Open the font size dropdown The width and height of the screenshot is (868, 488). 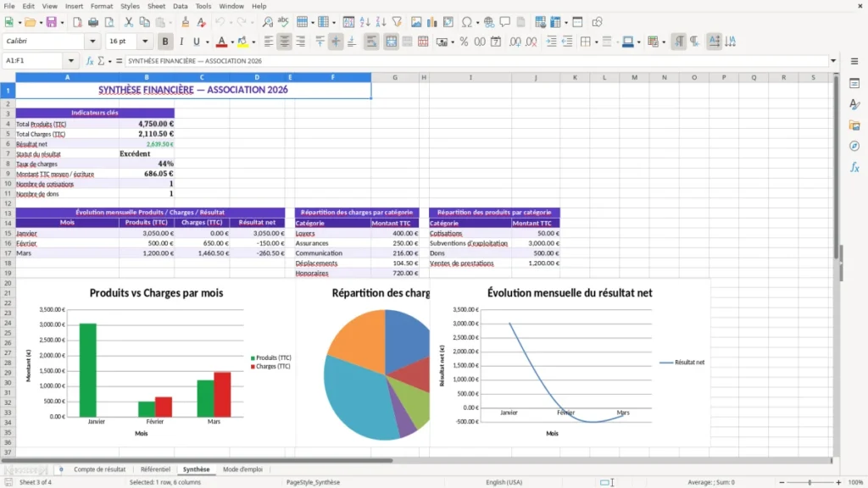point(145,42)
